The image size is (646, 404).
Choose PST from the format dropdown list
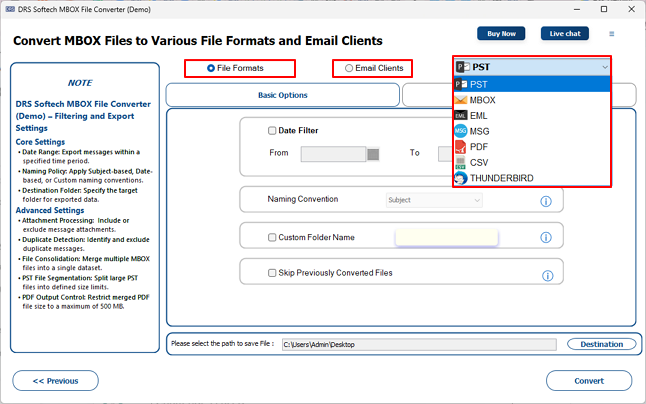[531, 84]
